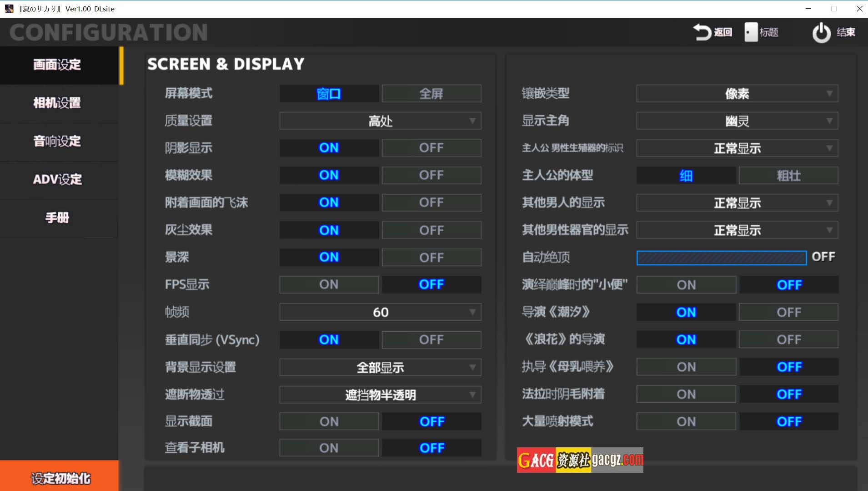The image size is (868, 491).
Task: Open the 相机设置 tab
Action: pyautogui.click(x=57, y=103)
